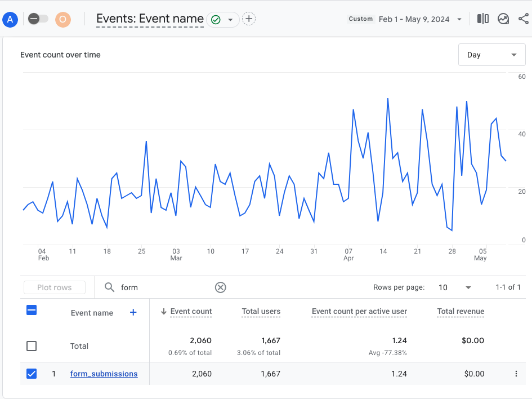532x399 pixels.
Task: Click the plus icon beside Event name
Action: click(133, 312)
